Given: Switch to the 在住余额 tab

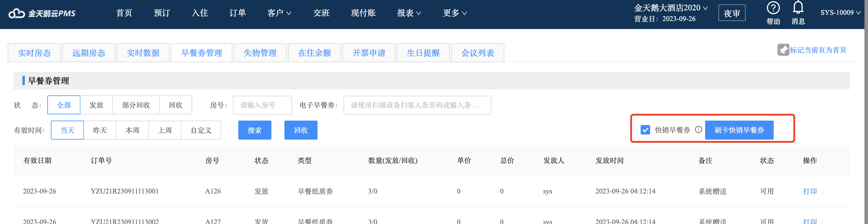Looking at the screenshot, I should 315,53.
